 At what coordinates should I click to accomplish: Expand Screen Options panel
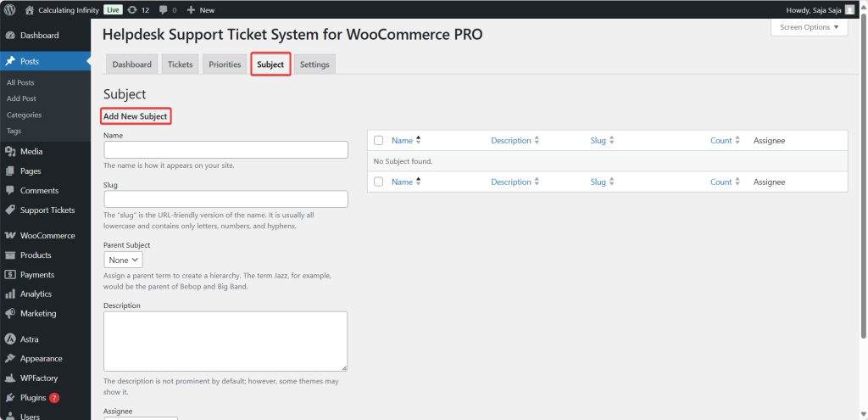pyautogui.click(x=809, y=27)
